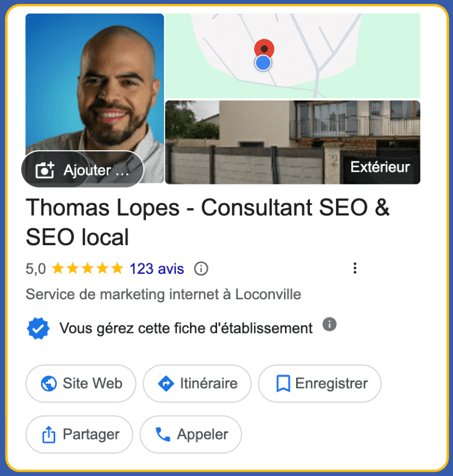Click the share icon in Partager
This screenshot has width=453, height=476.
(49, 435)
